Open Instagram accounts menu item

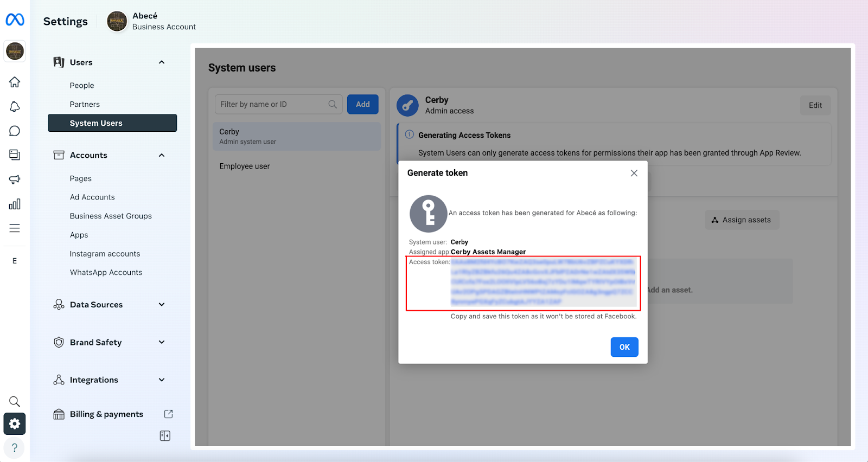pos(105,254)
